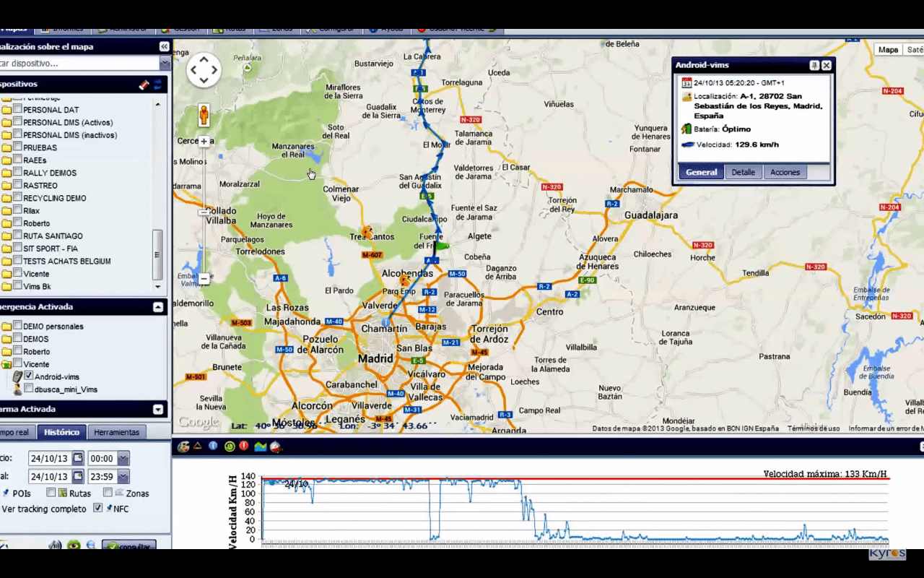Select the Street View pegman icon

204,116
